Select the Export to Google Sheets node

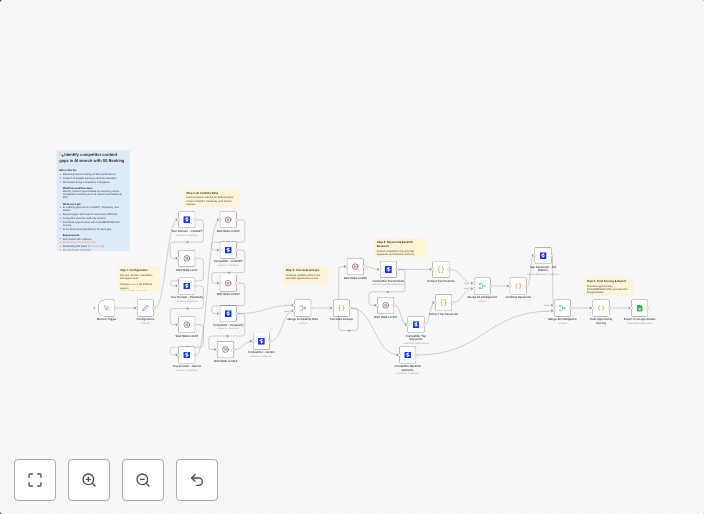tap(639, 308)
